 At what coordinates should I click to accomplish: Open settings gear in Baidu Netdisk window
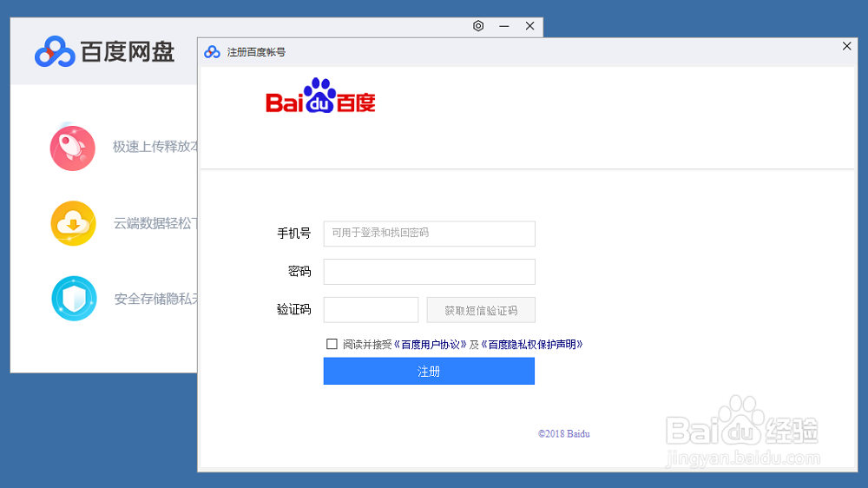pyautogui.click(x=478, y=26)
